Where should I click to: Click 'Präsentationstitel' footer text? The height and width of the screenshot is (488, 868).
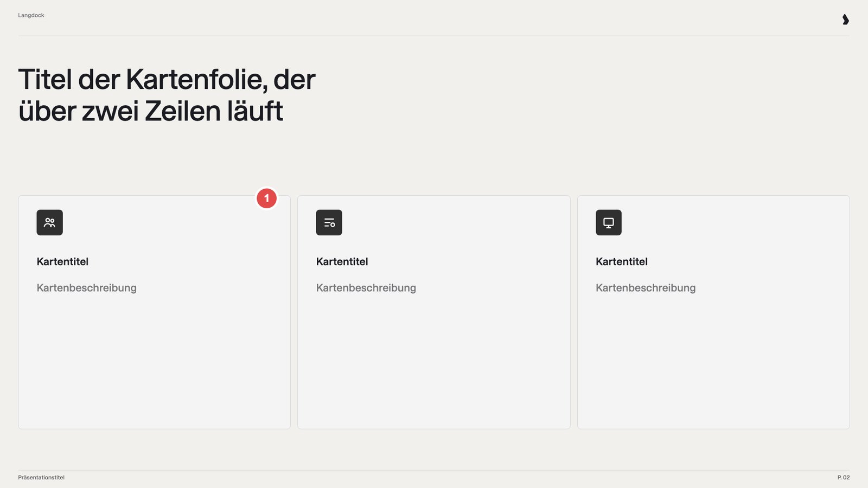pyautogui.click(x=41, y=478)
